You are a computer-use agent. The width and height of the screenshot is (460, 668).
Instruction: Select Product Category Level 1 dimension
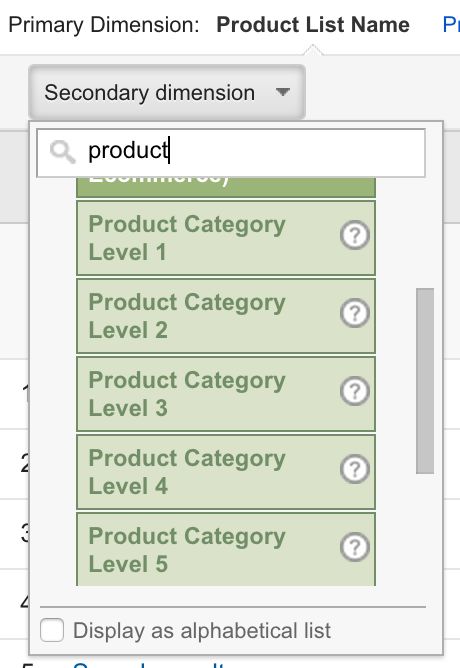[226, 238]
